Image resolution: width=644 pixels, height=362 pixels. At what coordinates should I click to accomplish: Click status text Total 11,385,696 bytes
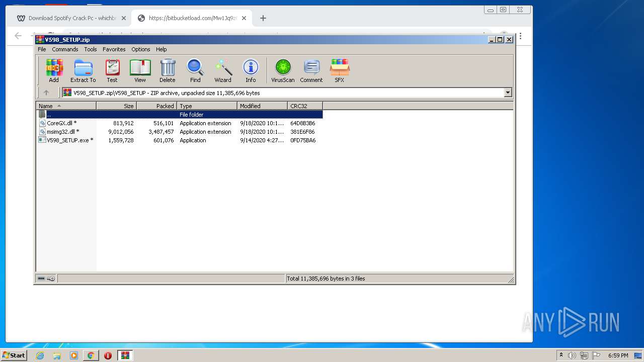pos(326,279)
